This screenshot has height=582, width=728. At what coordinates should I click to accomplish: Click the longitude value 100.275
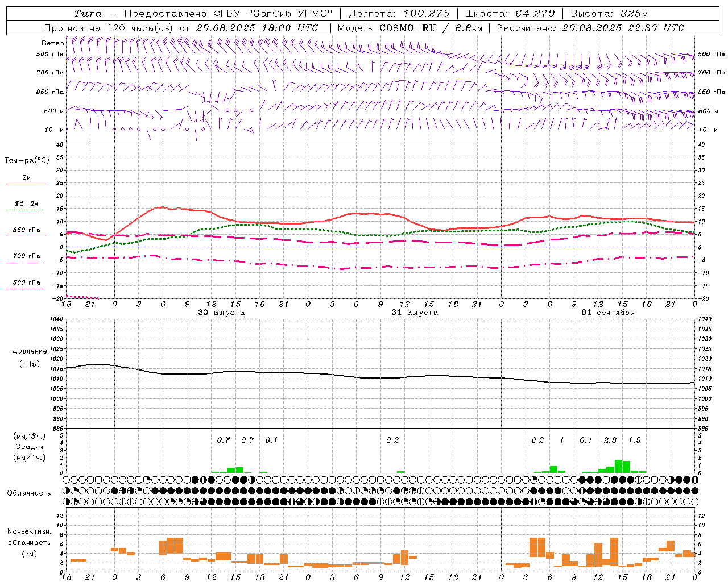(426, 14)
